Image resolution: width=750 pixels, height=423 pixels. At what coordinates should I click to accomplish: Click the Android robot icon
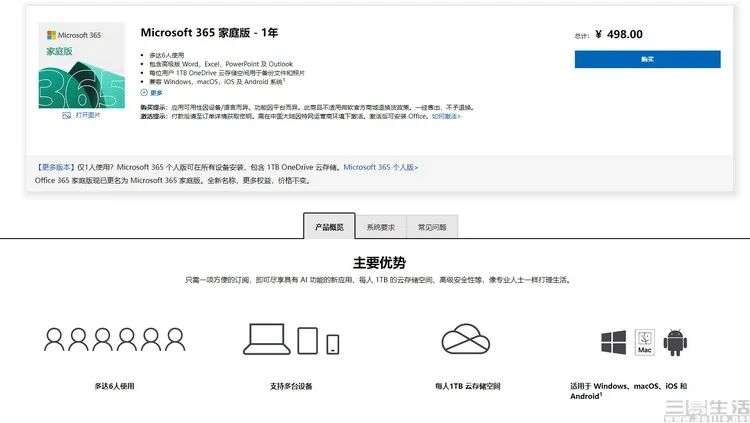(675, 342)
